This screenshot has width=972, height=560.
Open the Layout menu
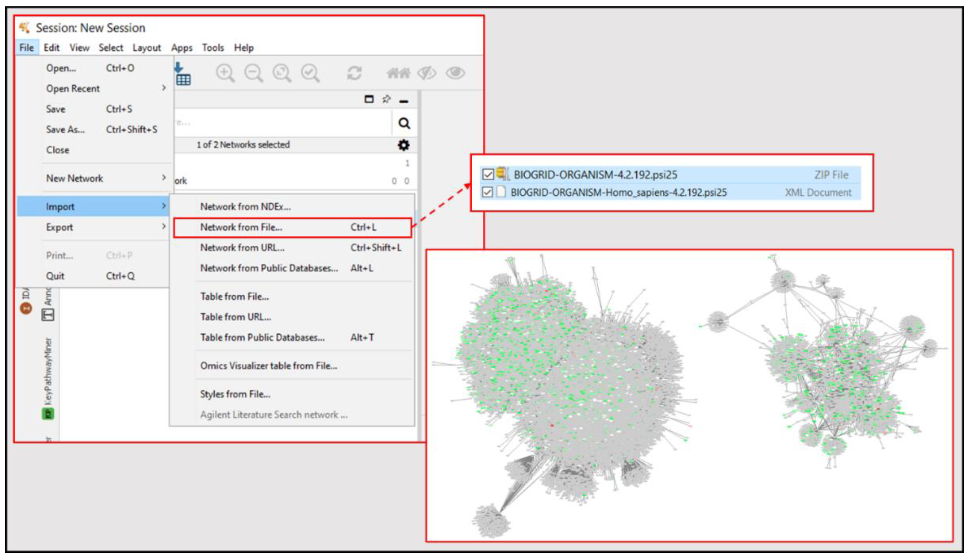pyautogui.click(x=146, y=48)
